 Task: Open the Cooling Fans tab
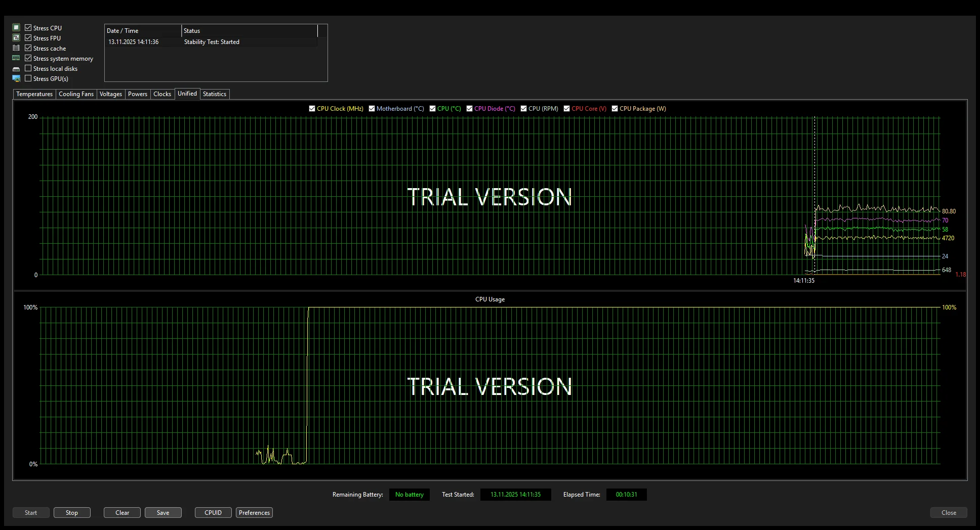click(x=76, y=94)
